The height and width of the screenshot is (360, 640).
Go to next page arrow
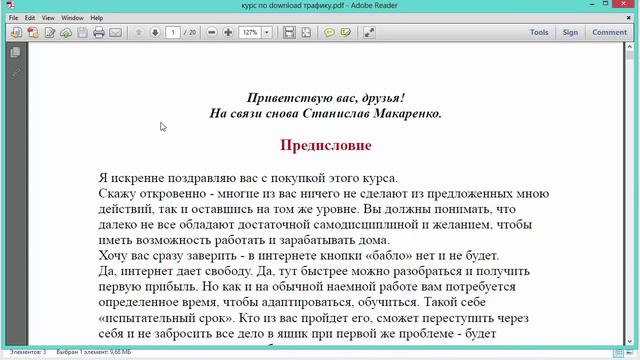point(155,32)
